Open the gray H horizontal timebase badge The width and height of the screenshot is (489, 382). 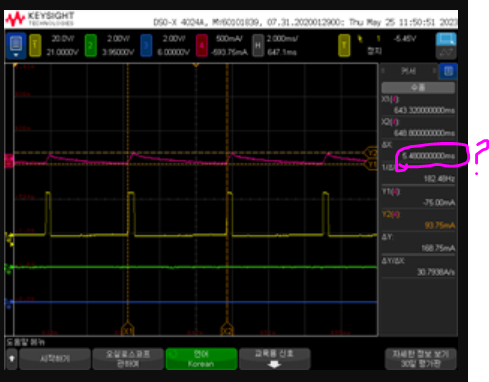coord(257,45)
